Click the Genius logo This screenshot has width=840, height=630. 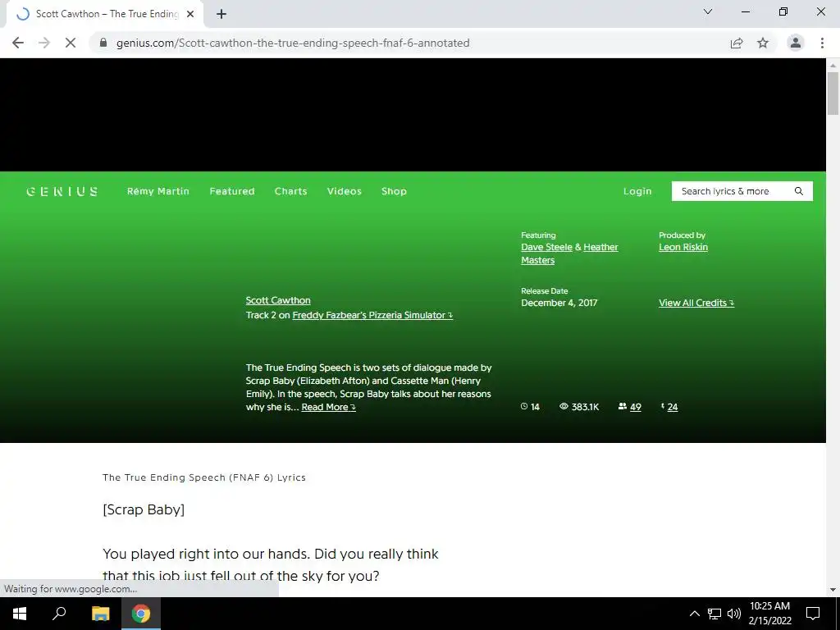tap(62, 191)
